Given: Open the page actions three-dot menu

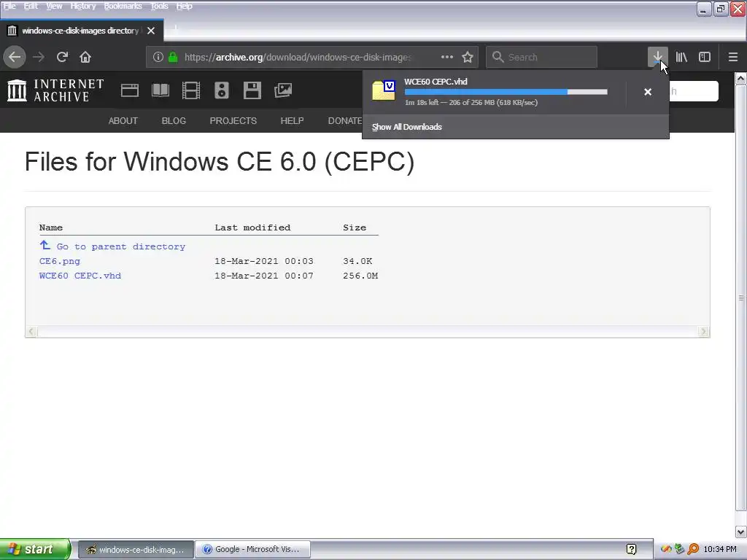Looking at the screenshot, I should pos(447,57).
